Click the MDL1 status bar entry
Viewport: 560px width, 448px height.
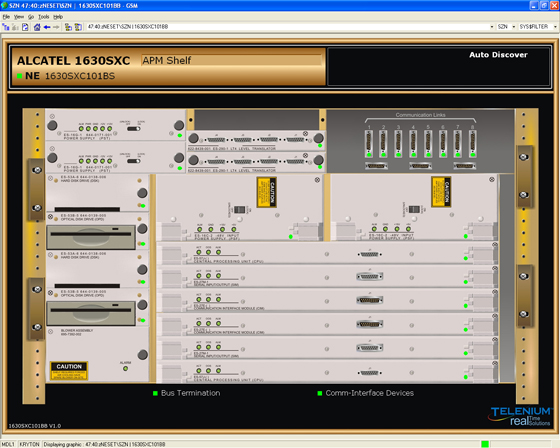(8, 444)
